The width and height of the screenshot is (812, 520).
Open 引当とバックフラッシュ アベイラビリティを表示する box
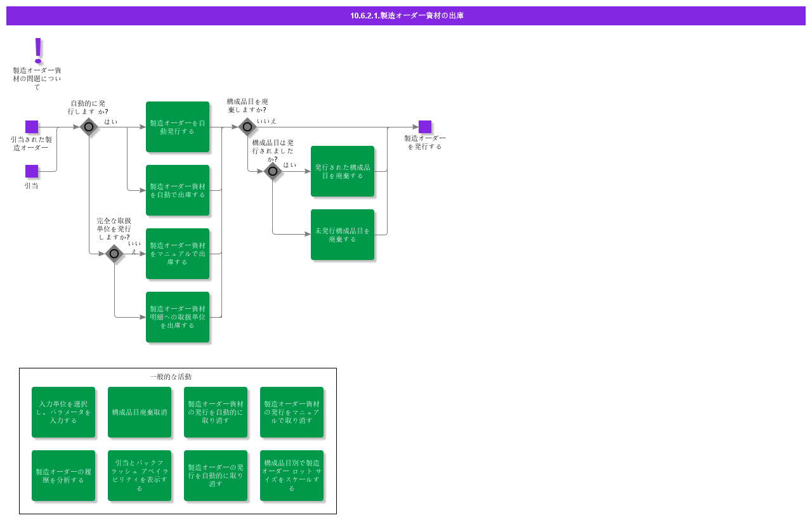click(140, 476)
